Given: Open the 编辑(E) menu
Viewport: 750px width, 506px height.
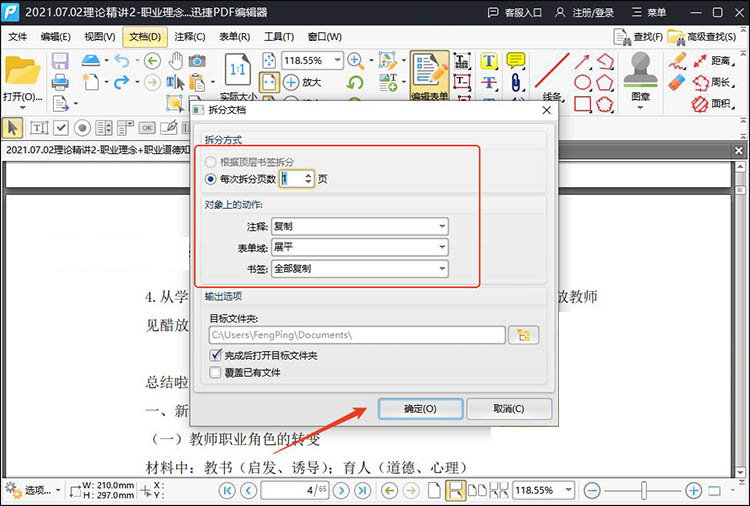Looking at the screenshot, I should pos(55,37).
